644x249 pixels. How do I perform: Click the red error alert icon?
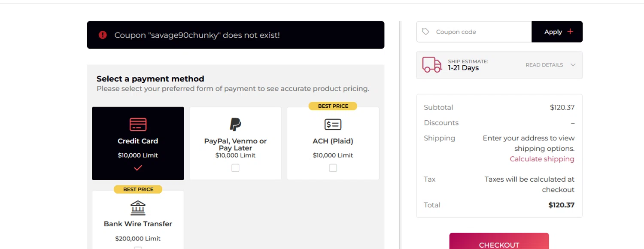pyautogui.click(x=103, y=35)
